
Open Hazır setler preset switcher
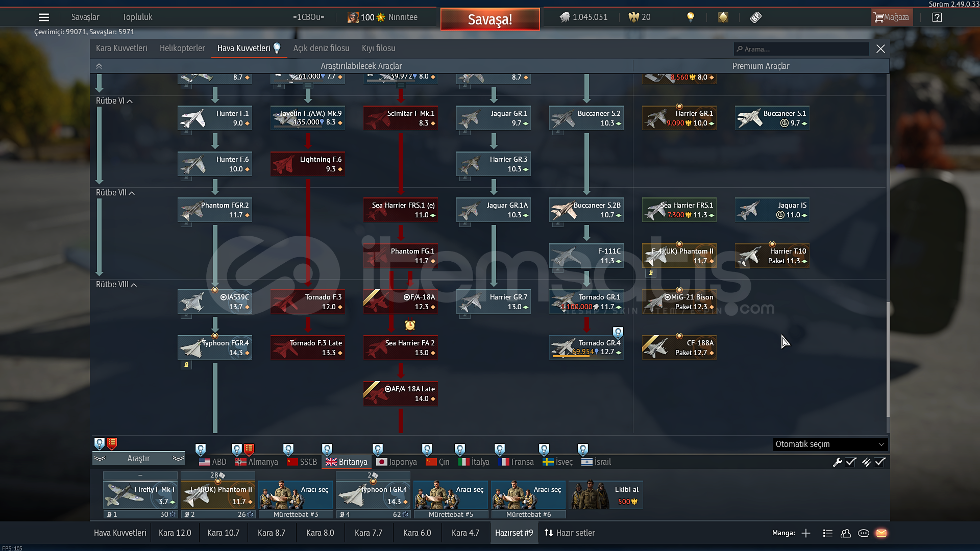point(570,533)
